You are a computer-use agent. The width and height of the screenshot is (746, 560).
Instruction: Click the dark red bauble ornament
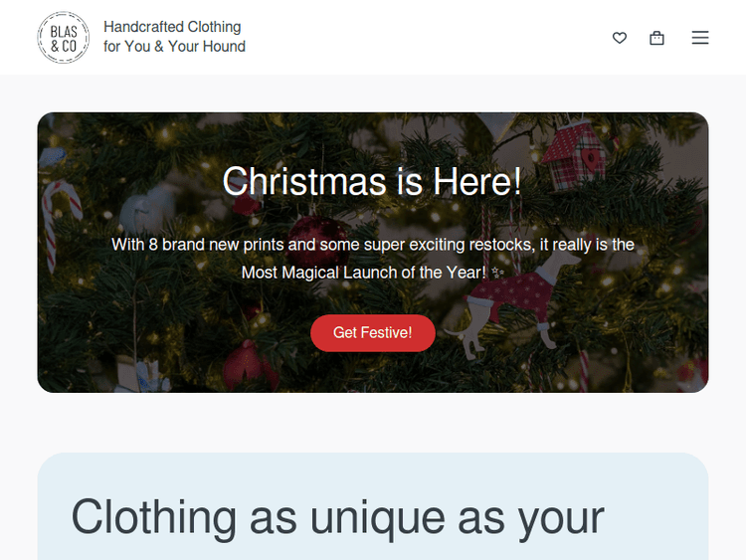tap(319, 238)
